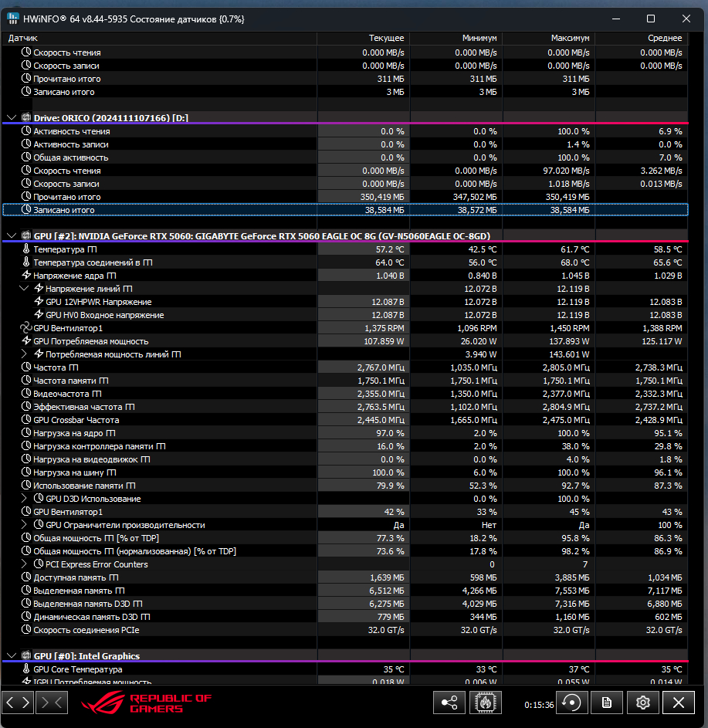
Task: Click the expand columns arrows button
Action: (x=18, y=703)
